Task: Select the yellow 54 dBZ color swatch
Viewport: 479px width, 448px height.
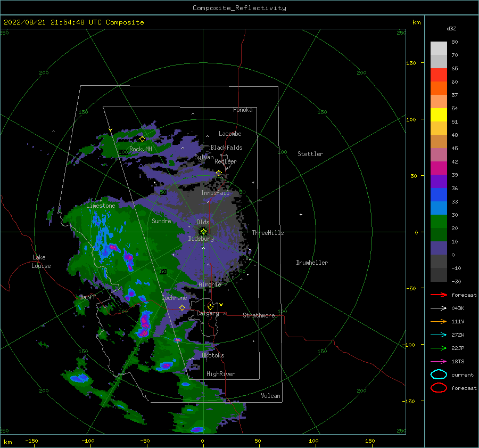Action: (x=439, y=115)
